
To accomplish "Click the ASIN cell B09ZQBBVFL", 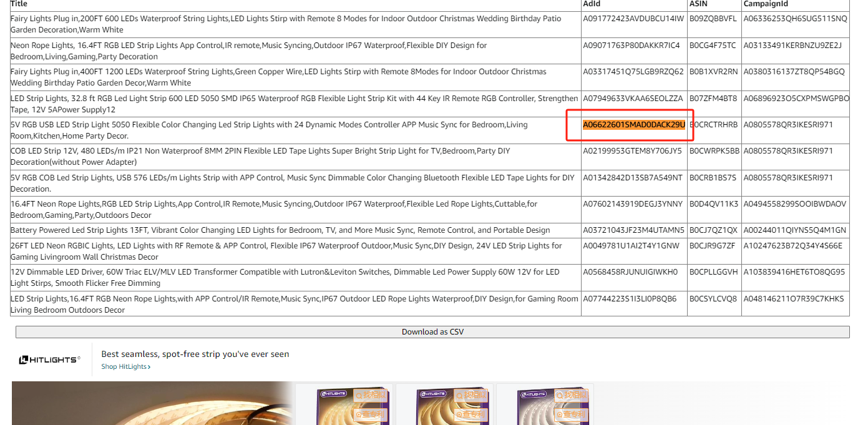I will click(713, 19).
